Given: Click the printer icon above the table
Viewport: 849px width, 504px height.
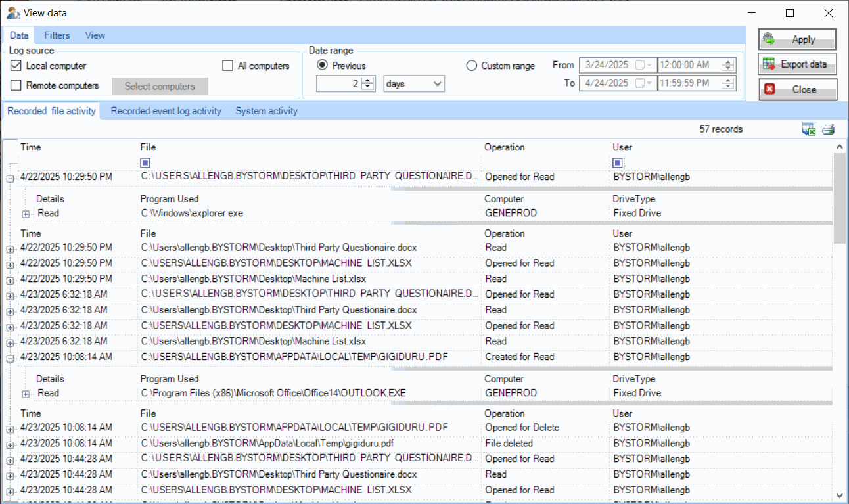Looking at the screenshot, I should click(x=828, y=129).
